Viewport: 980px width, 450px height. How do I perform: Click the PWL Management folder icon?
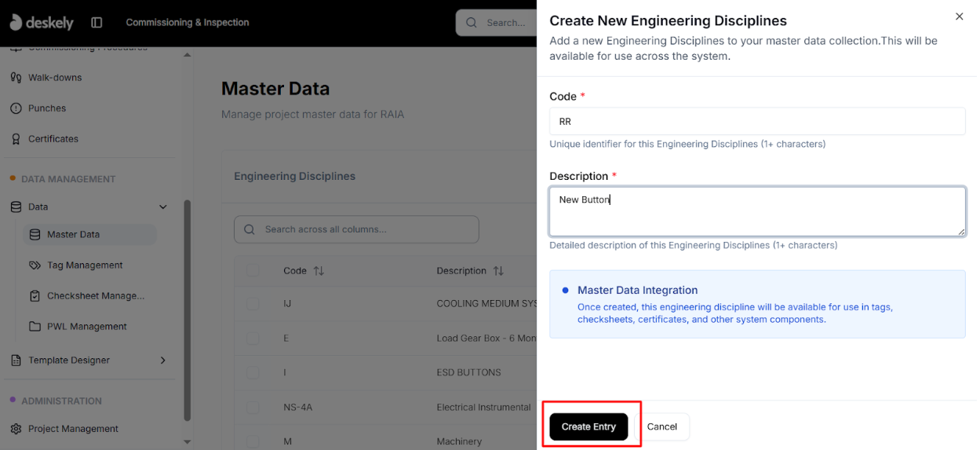pos(35,327)
